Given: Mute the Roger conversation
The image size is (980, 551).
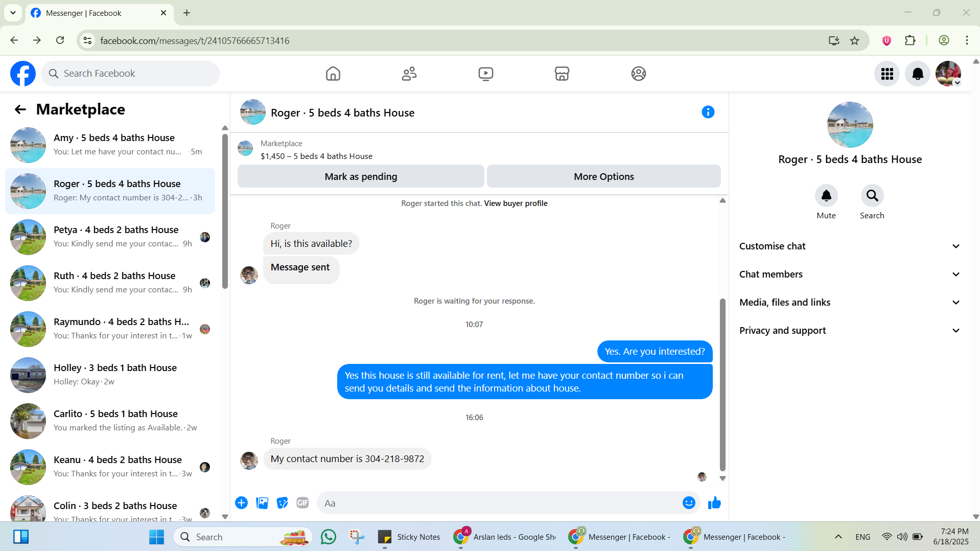Looking at the screenshot, I should click(826, 196).
